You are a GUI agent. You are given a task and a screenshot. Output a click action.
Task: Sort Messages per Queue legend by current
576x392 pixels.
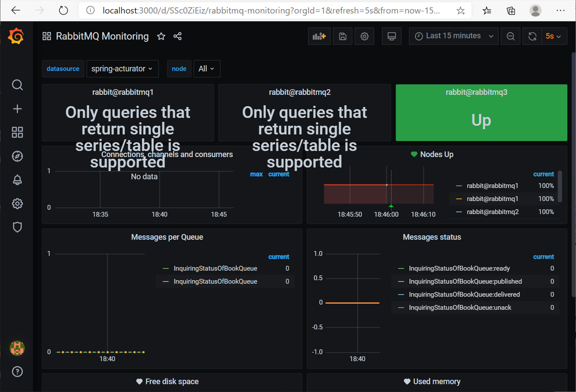279,257
